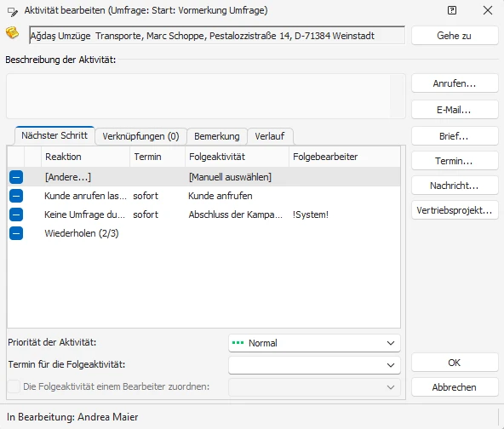The height and width of the screenshot is (429, 504).
Task: Open the help question mark icon
Action: pos(451,10)
